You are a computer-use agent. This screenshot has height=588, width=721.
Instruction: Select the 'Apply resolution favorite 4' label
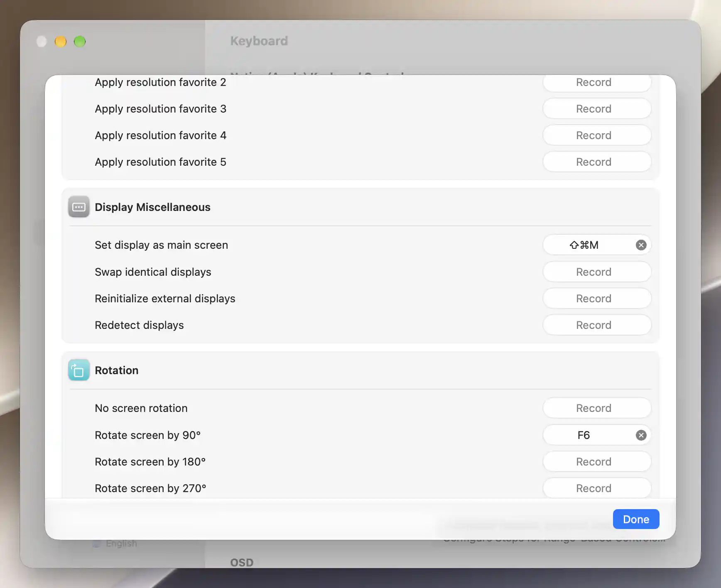coord(160,135)
